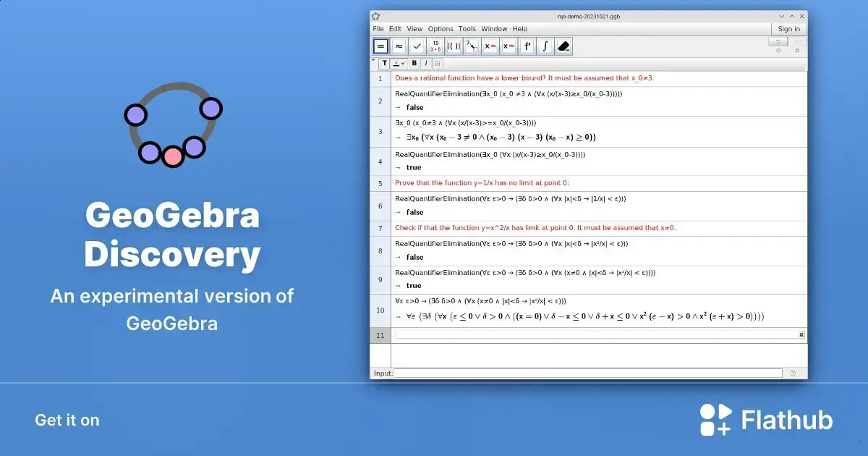Open the settings gear icon
Viewport: 868px width, 456px height.
[x=797, y=51]
